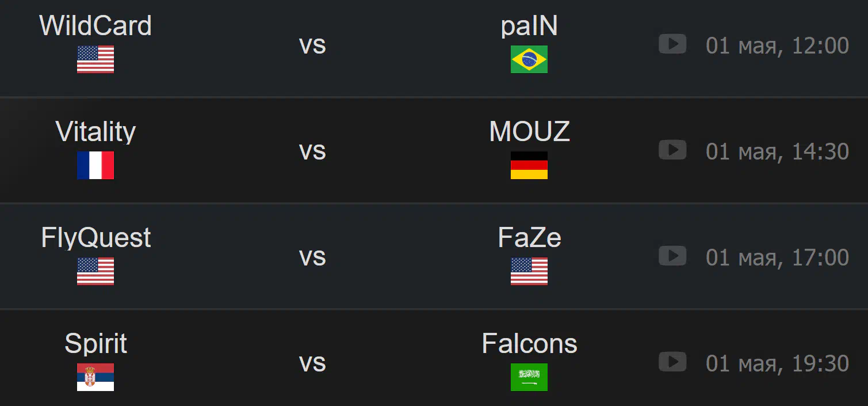
Task: Open the WildCard team link
Action: point(95,26)
